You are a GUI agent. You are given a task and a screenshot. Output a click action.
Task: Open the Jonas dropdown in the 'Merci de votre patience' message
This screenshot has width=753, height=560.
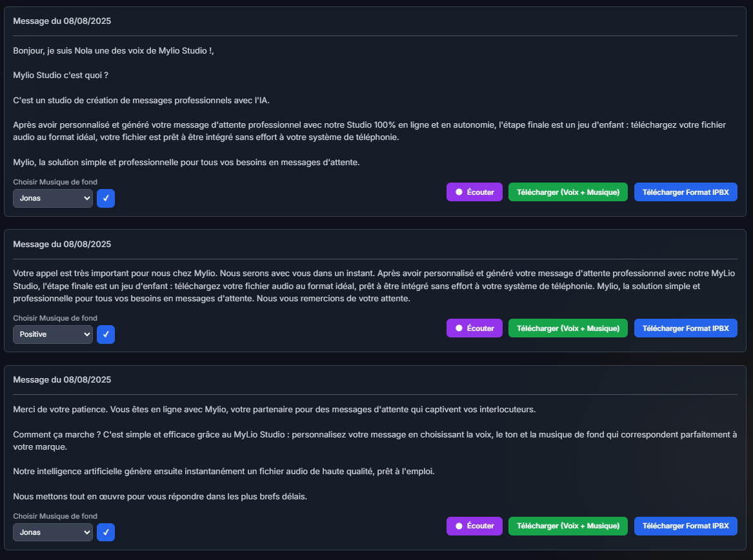coord(53,532)
